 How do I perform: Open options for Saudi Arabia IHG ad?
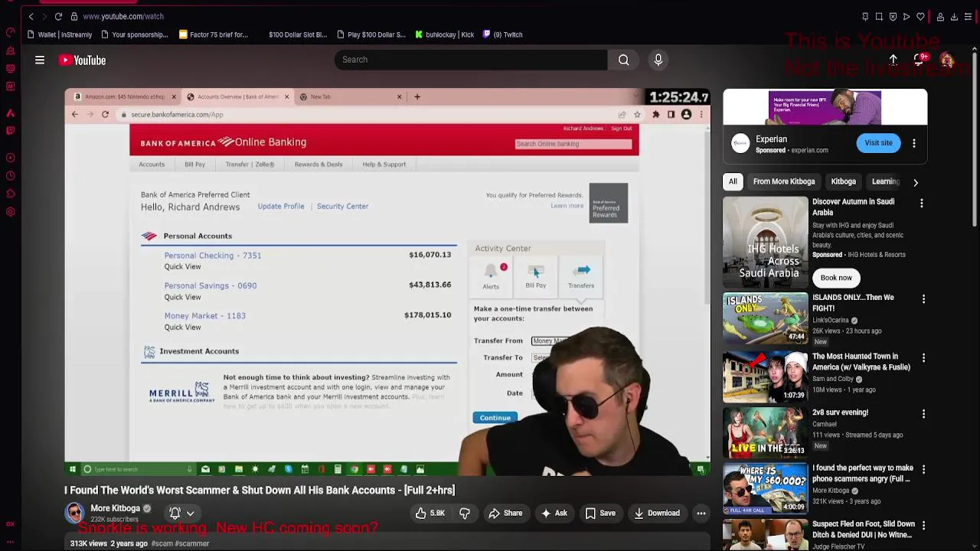point(922,204)
